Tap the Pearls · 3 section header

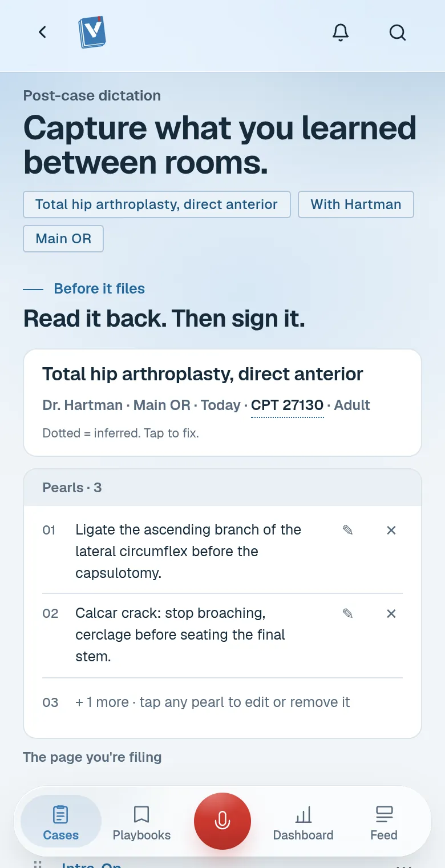pos(222,488)
